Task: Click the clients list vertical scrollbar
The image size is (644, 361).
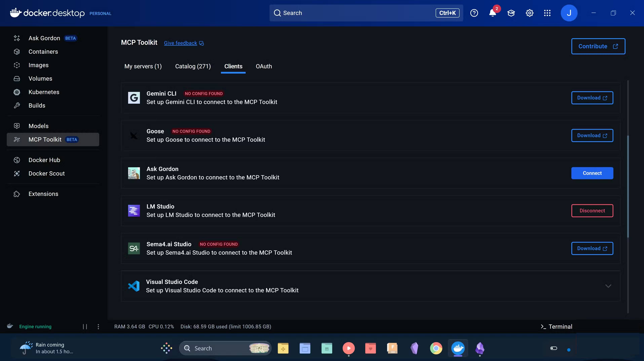Action: pyautogui.click(x=628, y=186)
